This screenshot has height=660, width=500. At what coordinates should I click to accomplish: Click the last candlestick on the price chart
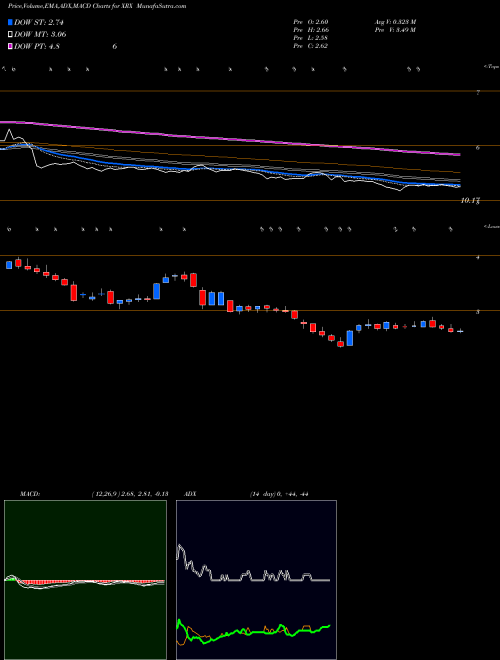pyautogui.click(x=460, y=331)
